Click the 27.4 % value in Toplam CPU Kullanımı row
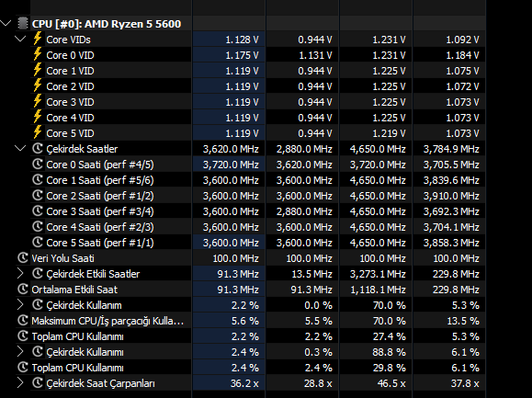Screen dimensions: 532x398 point(390,336)
